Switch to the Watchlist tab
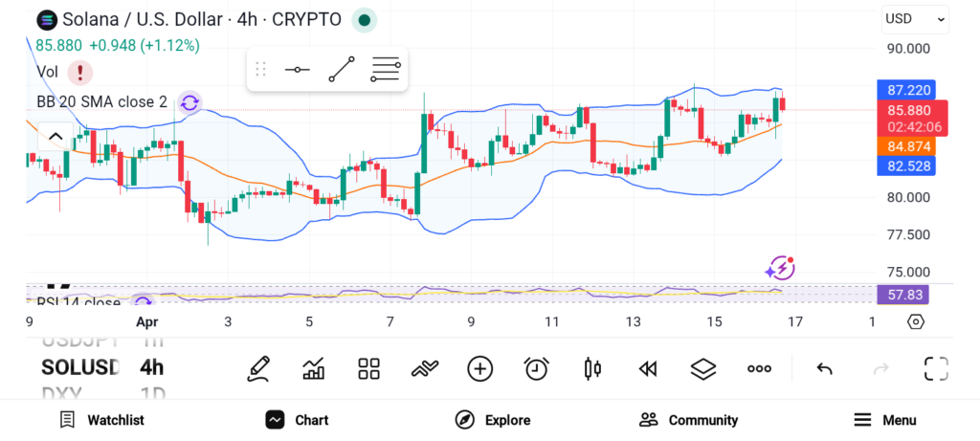Viewport: 980px width, 441px height. [x=102, y=420]
